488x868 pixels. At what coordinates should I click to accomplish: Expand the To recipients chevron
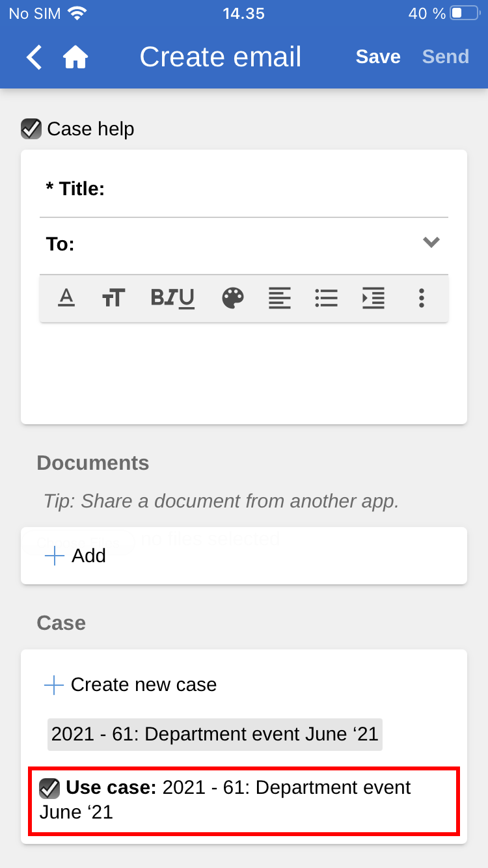pos(431,243)
